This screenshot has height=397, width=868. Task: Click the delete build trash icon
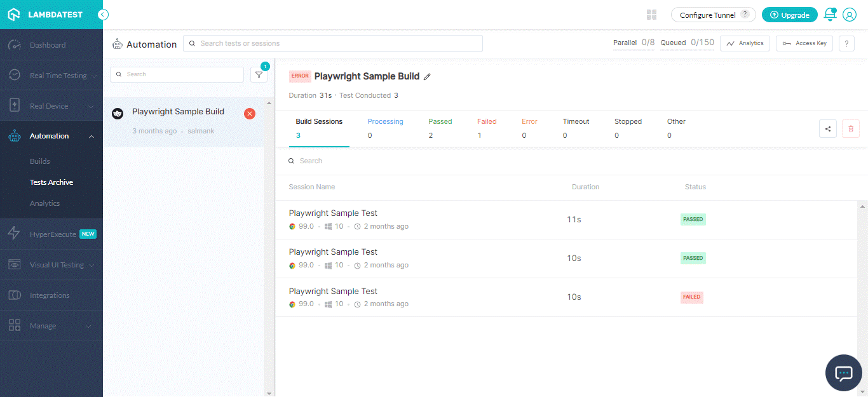pyautogui.click(x=850, y=129)
